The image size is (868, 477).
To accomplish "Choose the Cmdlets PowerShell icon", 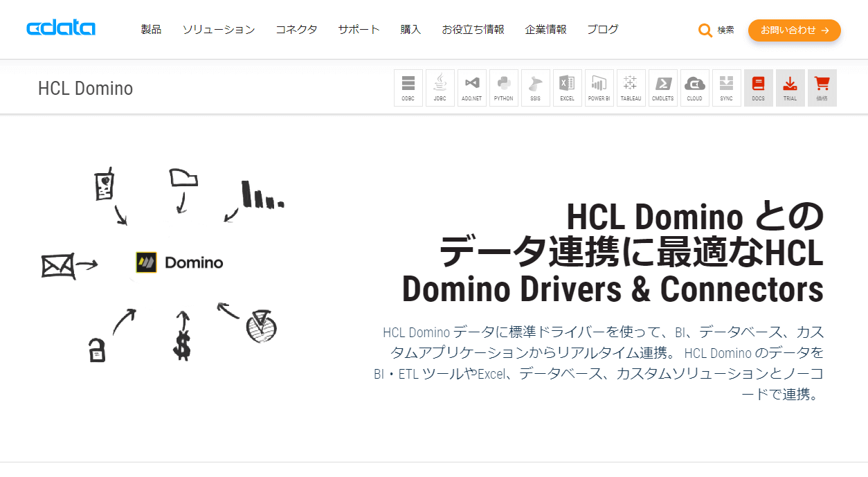I will coord(663,88).
